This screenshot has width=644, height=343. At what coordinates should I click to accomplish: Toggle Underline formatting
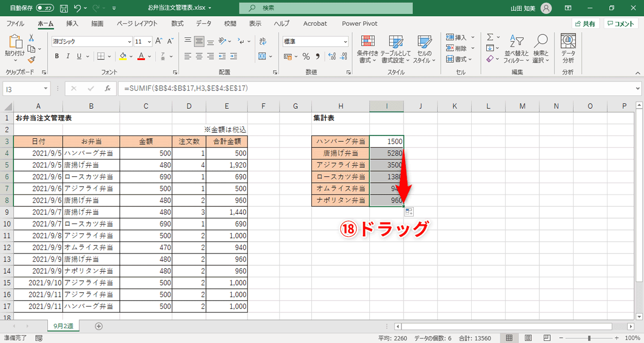[79, 56]
